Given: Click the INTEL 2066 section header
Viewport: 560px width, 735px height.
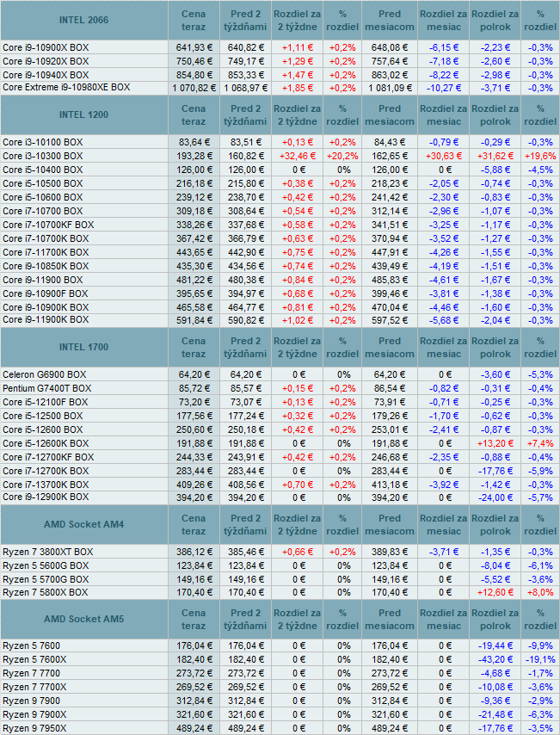Looking at the screenshot, I should click(83, 19).
